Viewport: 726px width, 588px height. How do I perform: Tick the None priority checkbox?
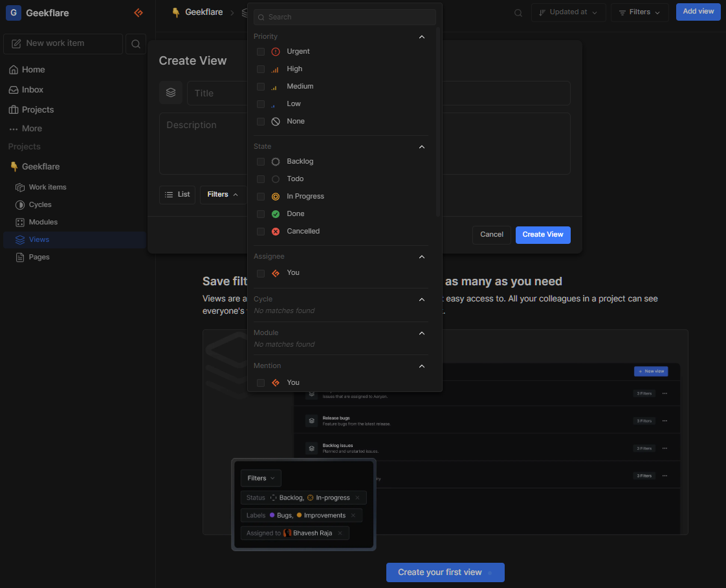point(261,122)
